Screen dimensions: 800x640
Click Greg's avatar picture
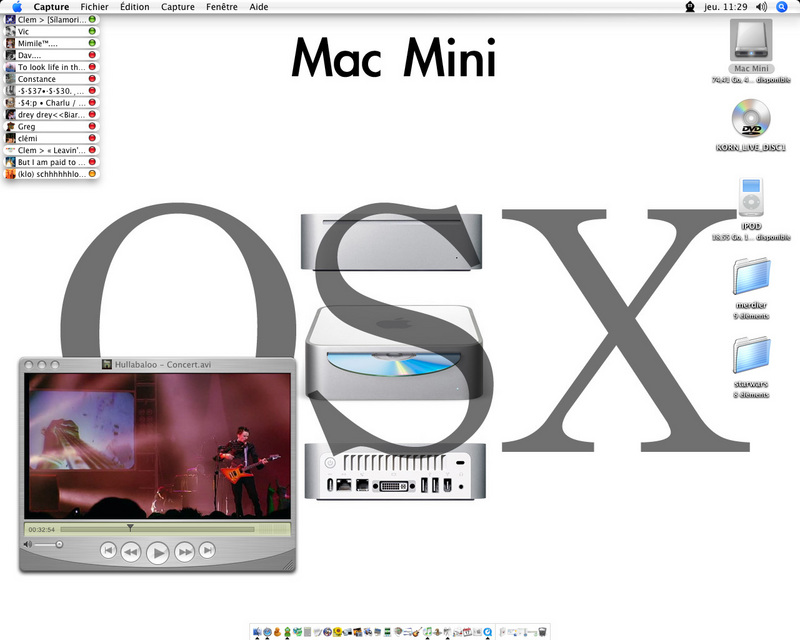tap(10, 127)
